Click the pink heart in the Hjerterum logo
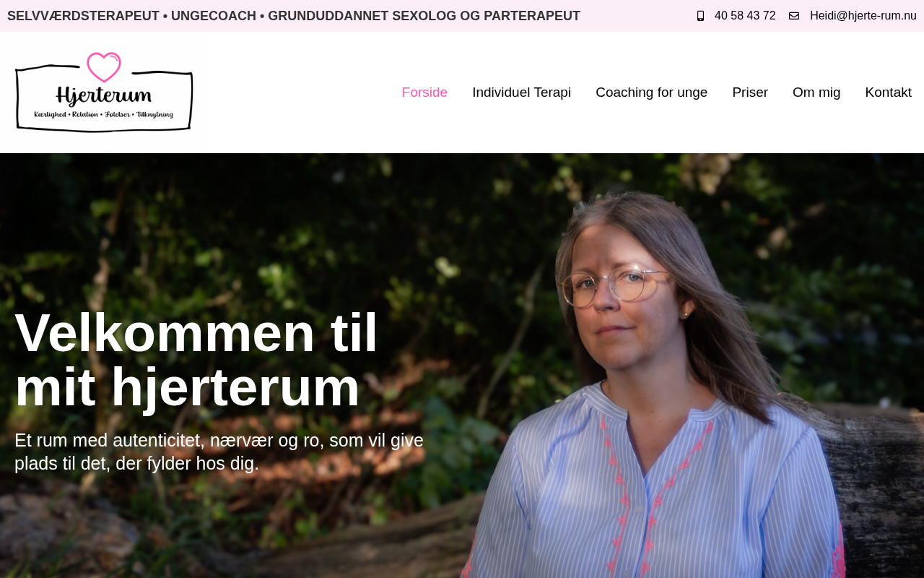 point(104,67)
